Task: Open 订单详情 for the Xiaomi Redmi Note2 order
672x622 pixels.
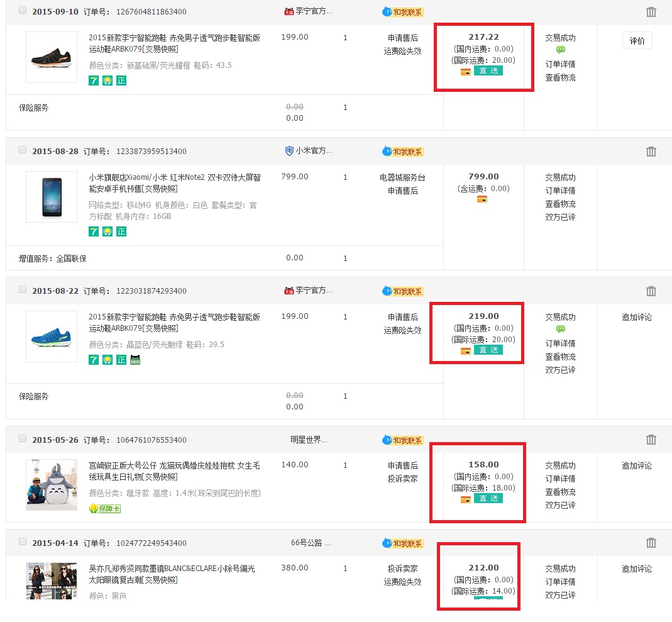Action: 560,191
